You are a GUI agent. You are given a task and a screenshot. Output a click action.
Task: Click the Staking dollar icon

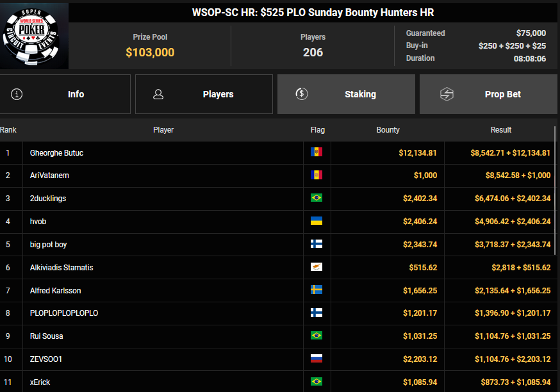click(302, 94)
